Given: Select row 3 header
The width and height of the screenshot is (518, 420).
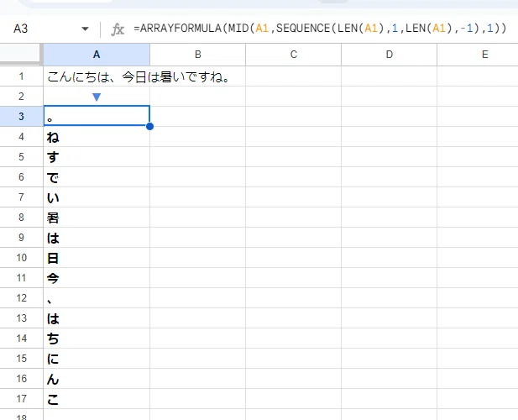Looking at the screenshot, I should [22, 116].
